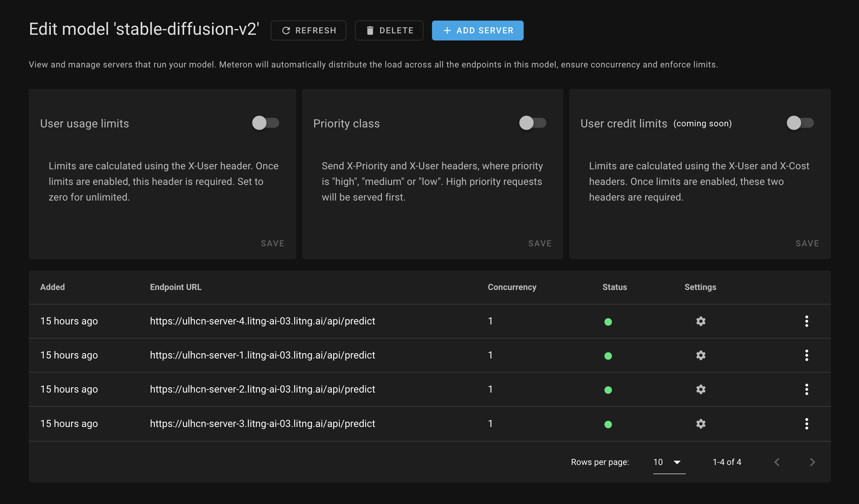Toggle the User credit limits switch

(x=800, y=123)
